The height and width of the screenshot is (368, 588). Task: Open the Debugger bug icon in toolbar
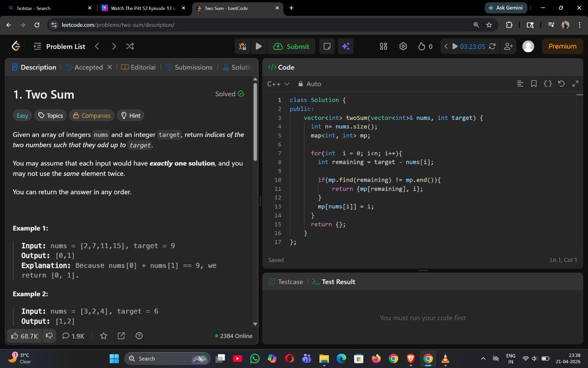tap(242, 46)
